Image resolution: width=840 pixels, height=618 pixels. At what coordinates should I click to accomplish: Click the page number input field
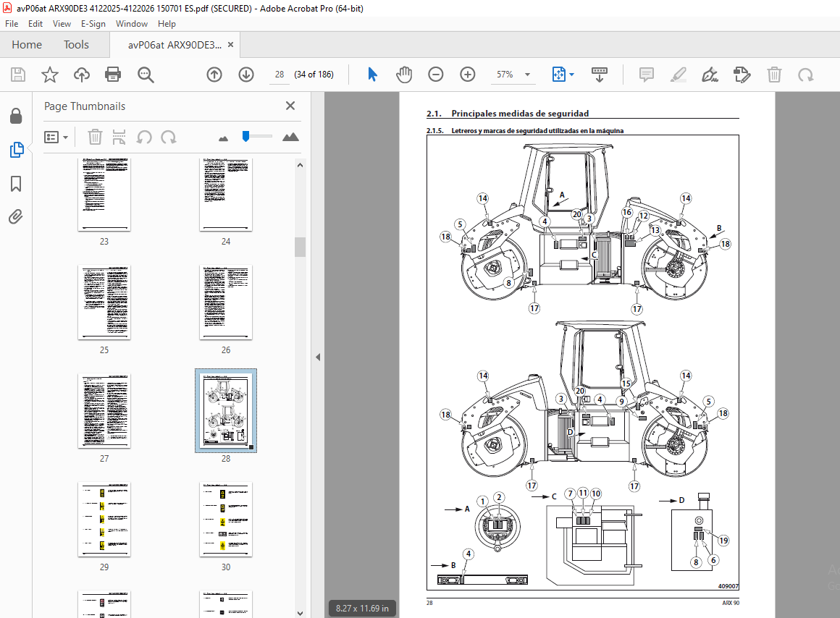pyautogui.click(x=280, y=75)
